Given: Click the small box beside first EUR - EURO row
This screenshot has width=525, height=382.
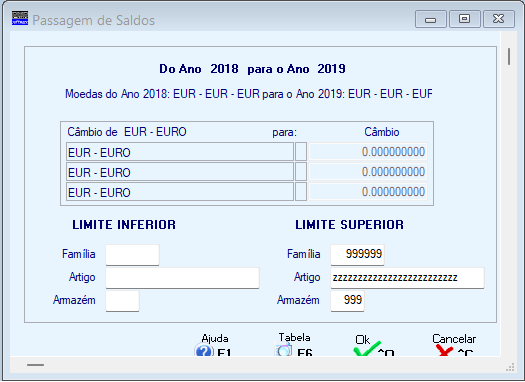Looking at the screenshot, I should click(301, 152).
